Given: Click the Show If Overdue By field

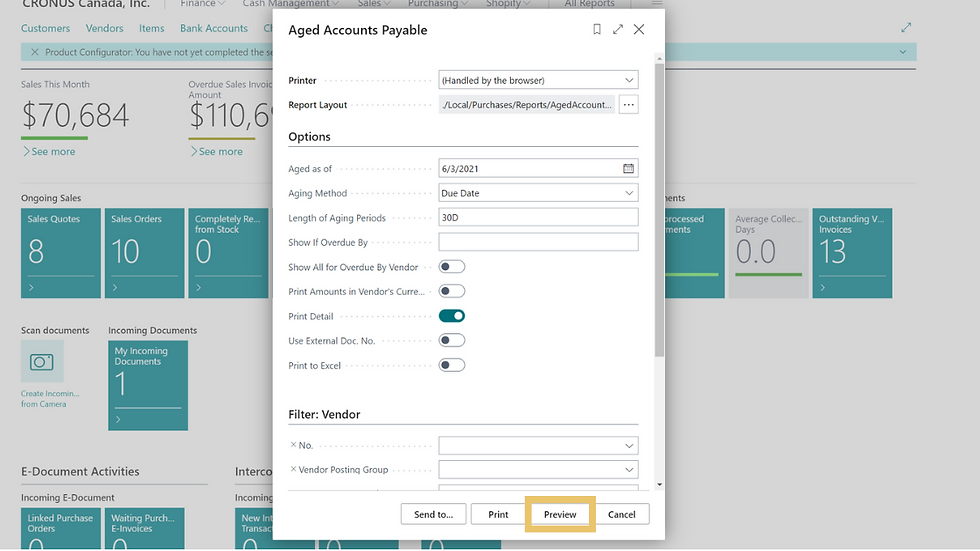Looking at the screenshot, I should (538, 242).
